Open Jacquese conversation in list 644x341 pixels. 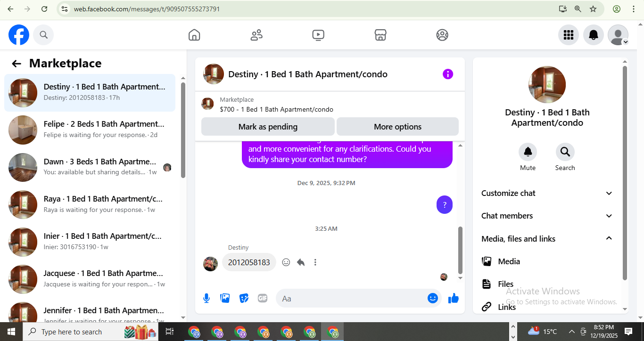click(90, 279)
